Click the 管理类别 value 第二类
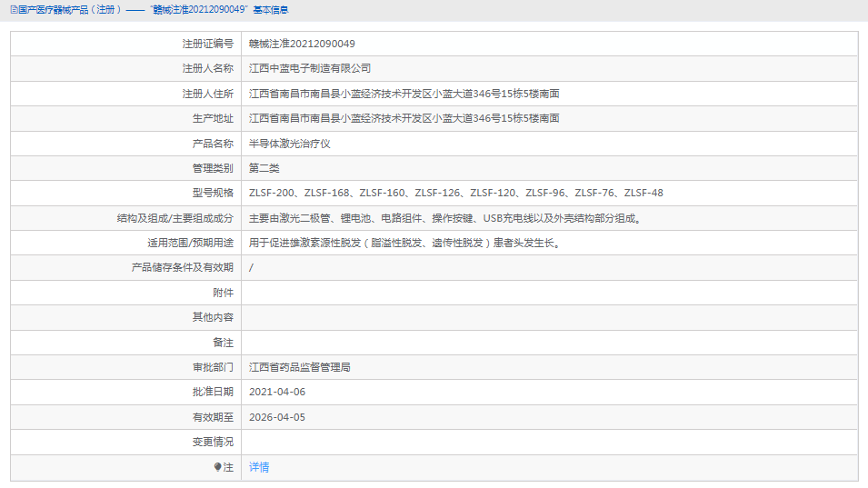Image resolution: width=868 pixels, height=488 pixels. pos(264,168)
